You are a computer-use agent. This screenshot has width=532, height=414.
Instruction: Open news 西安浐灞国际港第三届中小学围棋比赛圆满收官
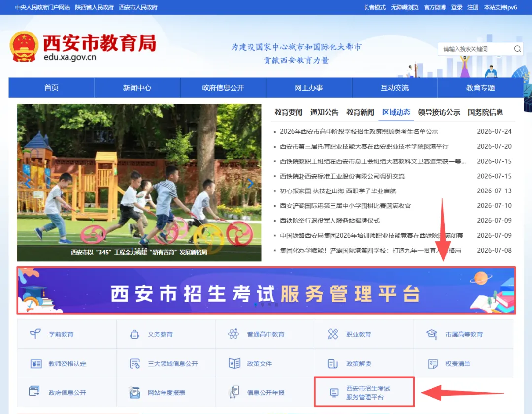click(x=345, y=206)
